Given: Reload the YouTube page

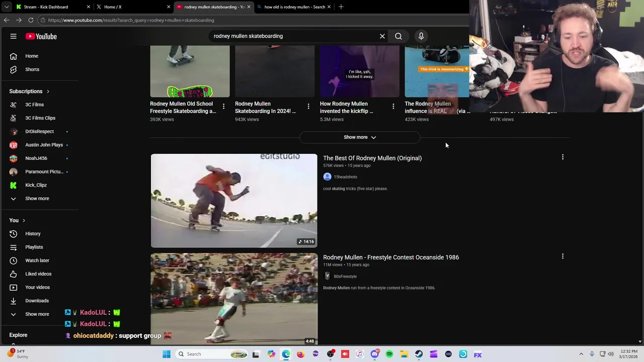Looking at the screenshot, I should [x=31, y=20].
